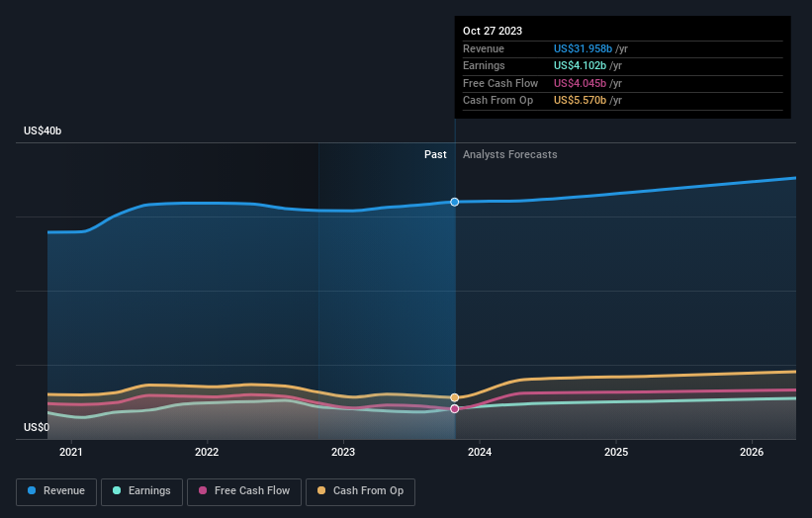The image size is (812, 518).
Task: Click the 2024 x-axis label
Action: coord(480,452)
